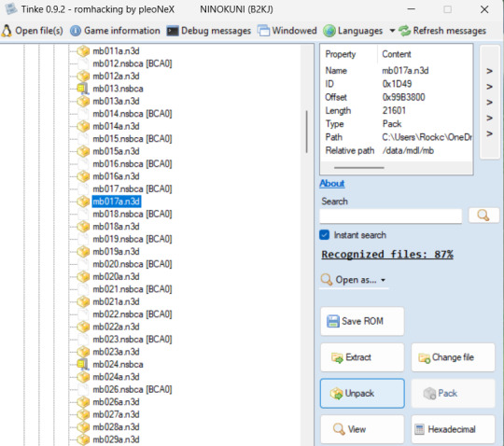Click the mb029a.n3d pack icon
Screen dimensions: 504x446
tap(83, 439)
